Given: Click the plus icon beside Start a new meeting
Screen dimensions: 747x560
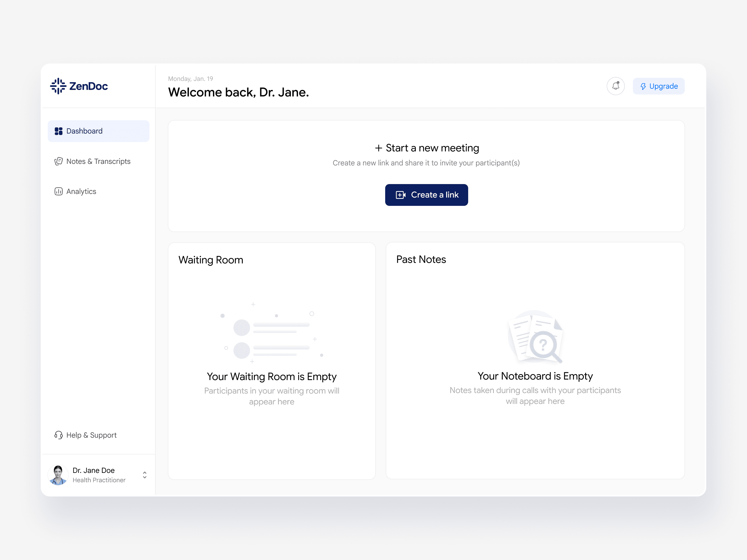Looking at the screenshot, I should [379, 148].
